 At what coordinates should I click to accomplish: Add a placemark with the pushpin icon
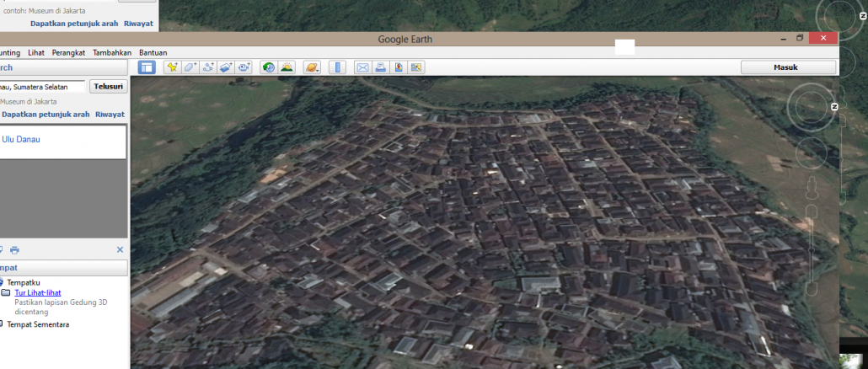(x=172, y=67)
